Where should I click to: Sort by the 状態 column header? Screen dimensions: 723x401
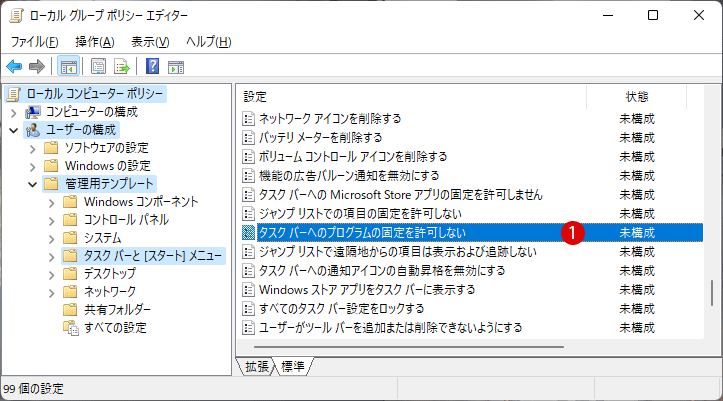coord(637,97)
